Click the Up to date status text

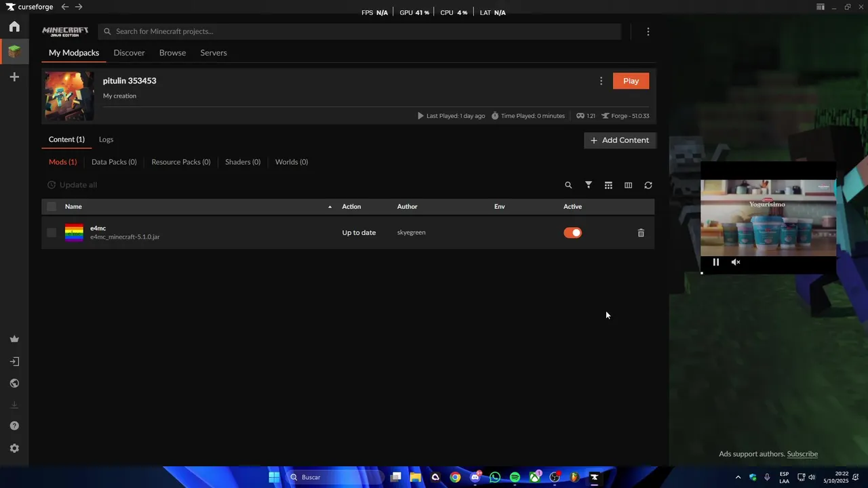[359, 232]
